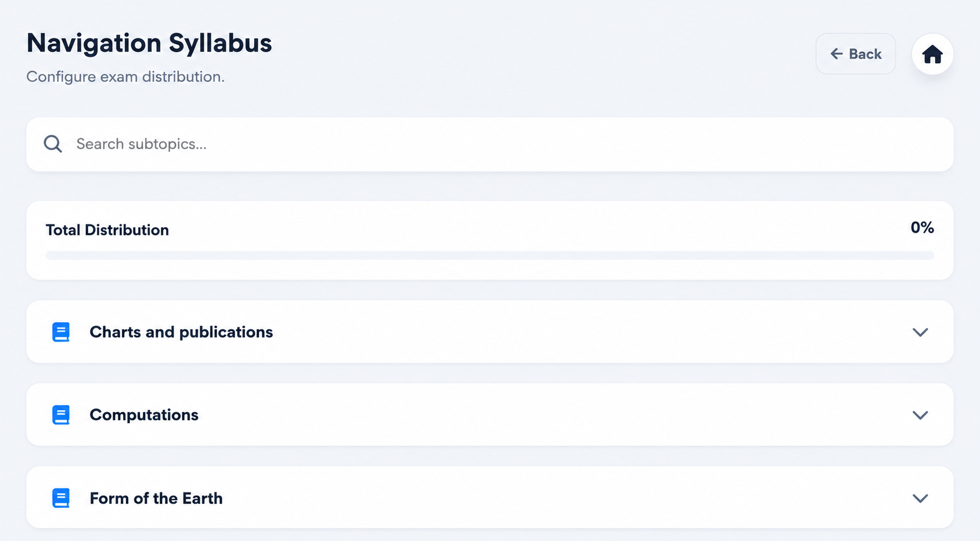Image resolution: width=980 pixels, height=541 pixels.
Task: Open the Computations section title
Action: pos(144,415)
